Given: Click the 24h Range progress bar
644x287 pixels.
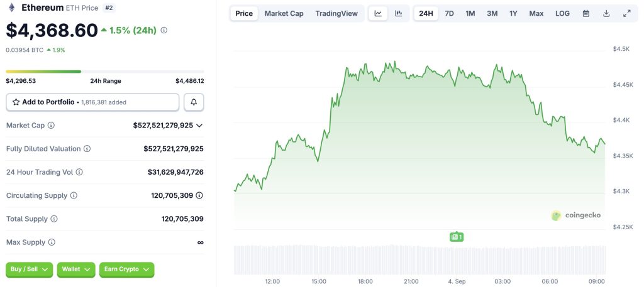Looking at the screenshot, I should pyautogui.click(x=104, y=72).
